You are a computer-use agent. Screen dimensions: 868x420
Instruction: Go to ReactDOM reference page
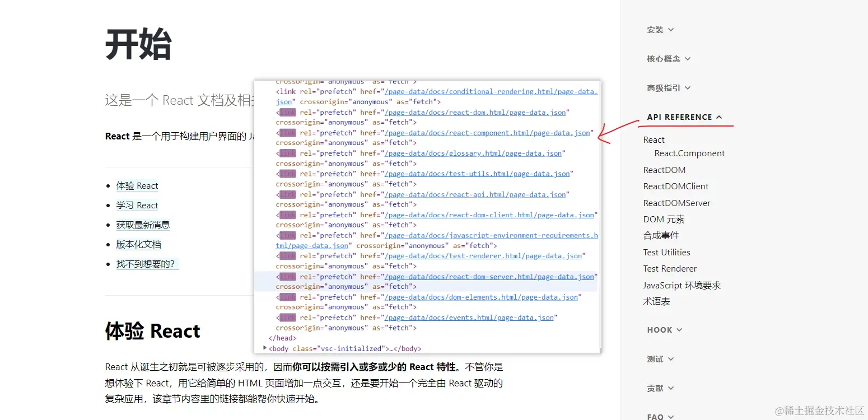[664, 170]
